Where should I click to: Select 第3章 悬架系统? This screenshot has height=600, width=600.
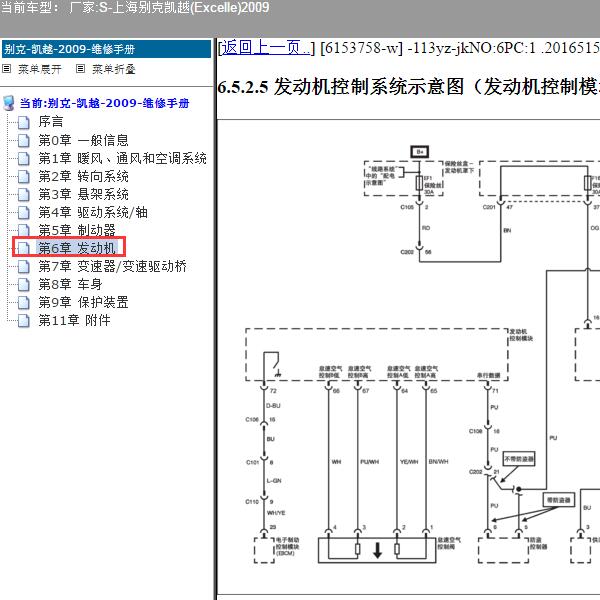83,194
